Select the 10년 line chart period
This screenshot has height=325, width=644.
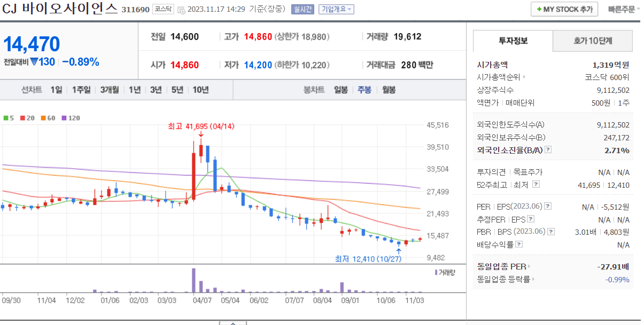pyautogui.click(x=201, y=90)
